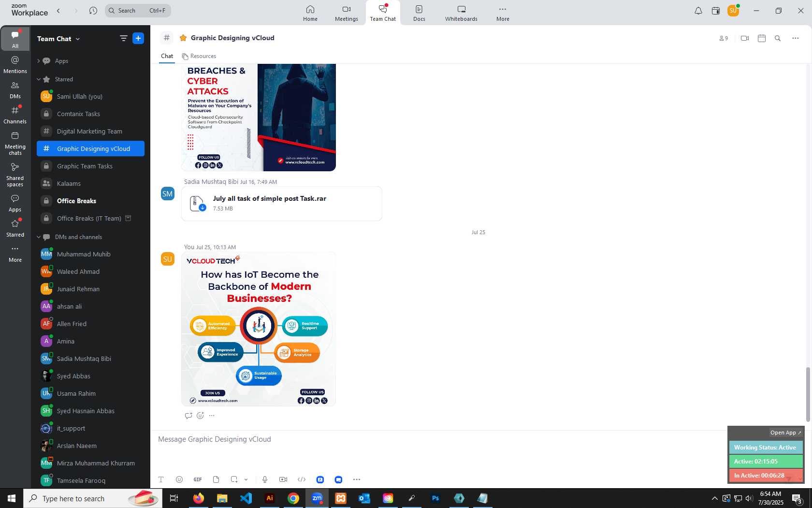Reply in thread to the IoT post
812x508 pixels.
(188, 416)
